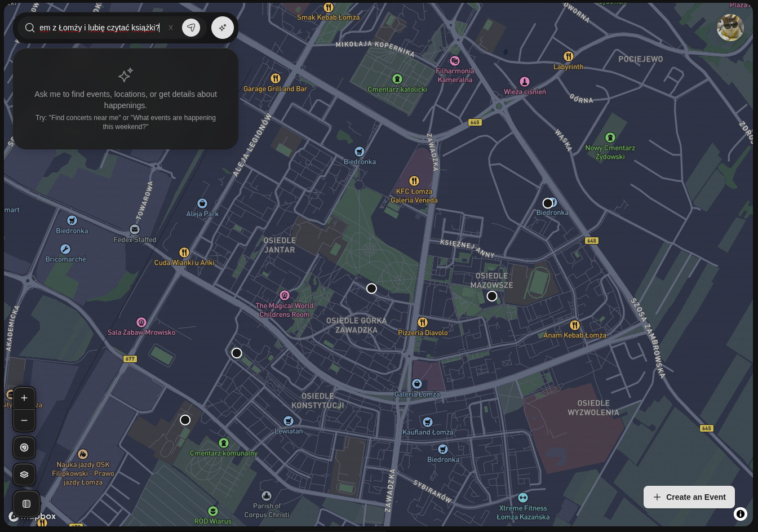Zoom out of the map
Image resolution: width=758 pixels, height=532 pixels.
pyautogui.click(x=24, y=420)
